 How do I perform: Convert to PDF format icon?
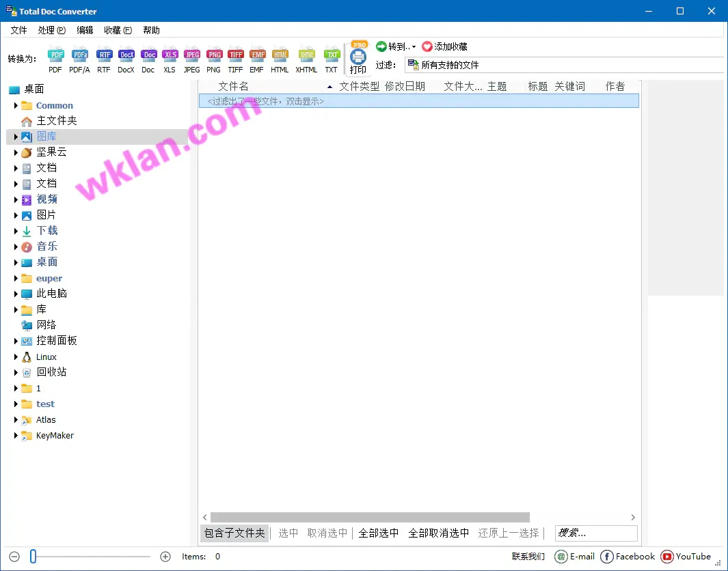[x=56, y=55]
